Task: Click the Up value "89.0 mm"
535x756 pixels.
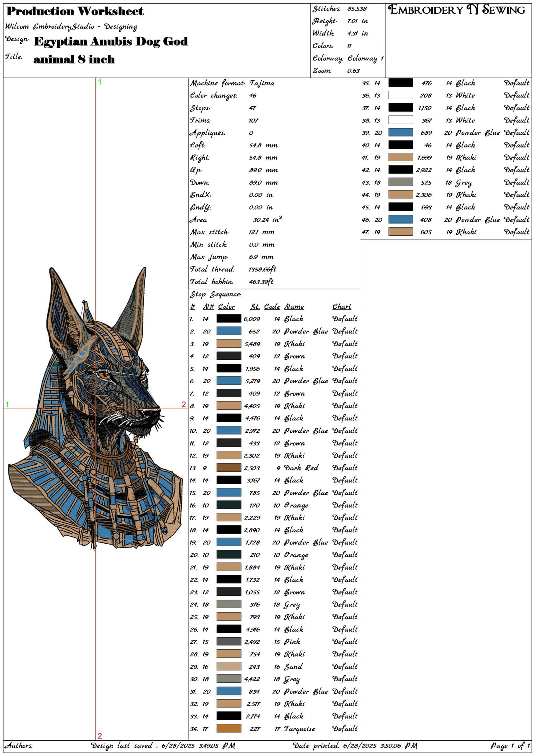Action: coord(263,170)
